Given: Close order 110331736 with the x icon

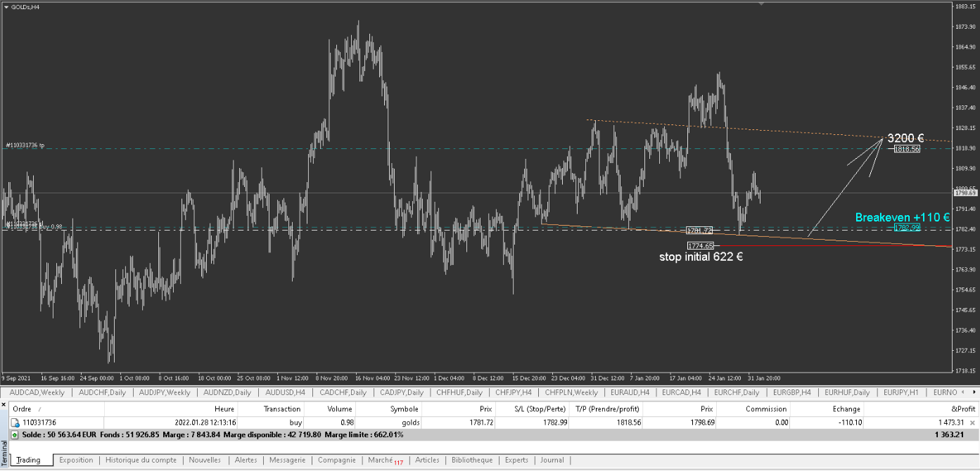Looking at the screenshot, I should [972, 423].
